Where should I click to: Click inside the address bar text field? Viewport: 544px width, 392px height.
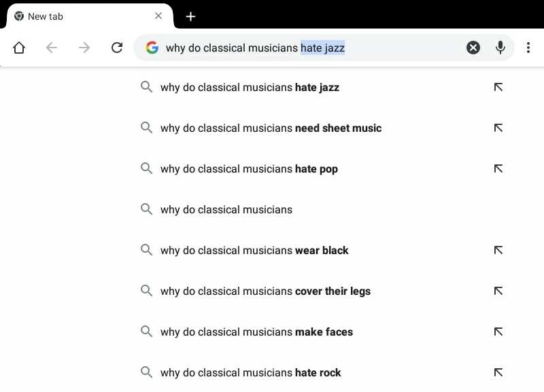pyautogui.click(x=306, y=48)
